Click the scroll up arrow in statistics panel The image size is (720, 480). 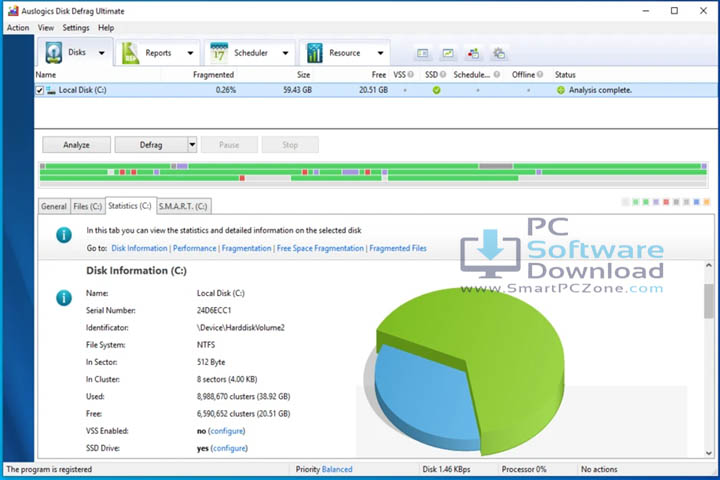pyautogui.click(x=709, y=265)
